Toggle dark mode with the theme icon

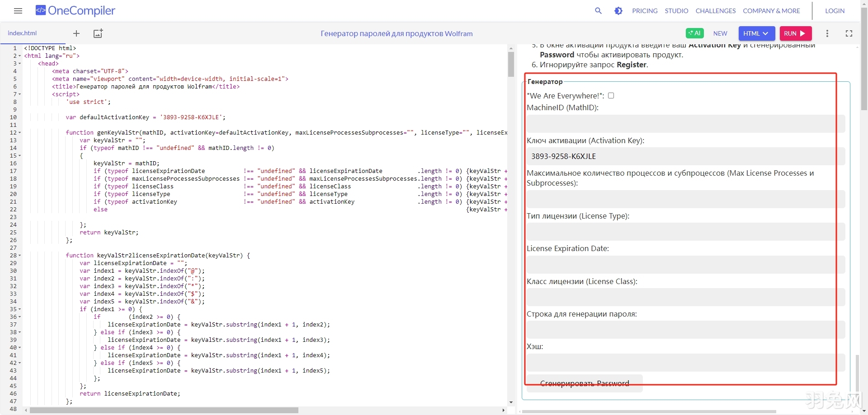tap(618, 10)
